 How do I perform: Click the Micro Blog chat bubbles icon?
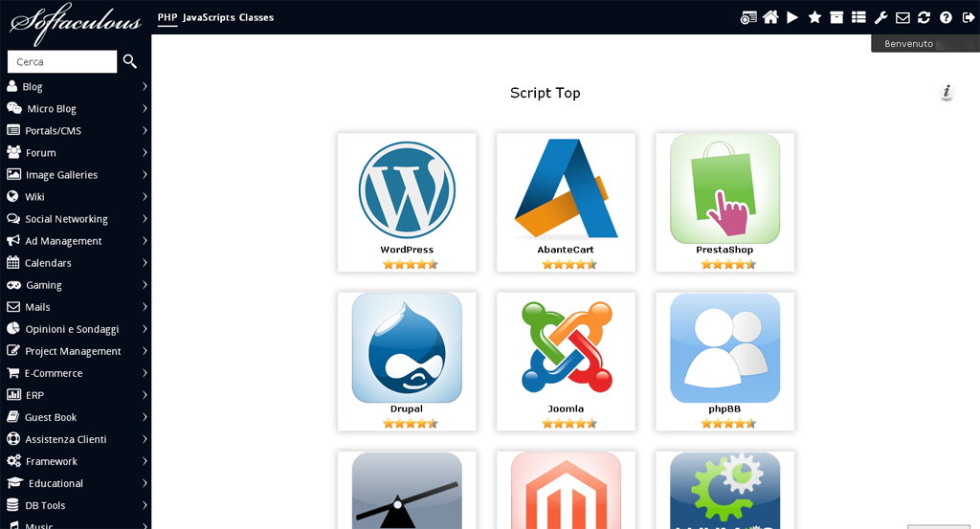tap(13, 108)
